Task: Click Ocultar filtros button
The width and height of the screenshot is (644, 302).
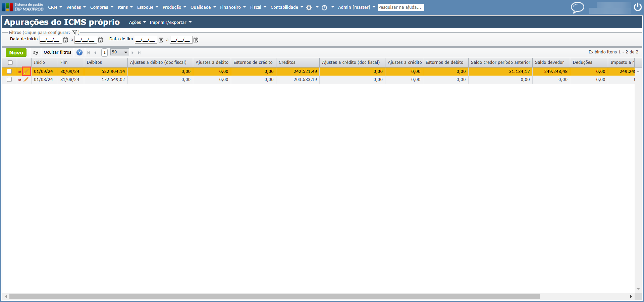Action: (58, 52)
